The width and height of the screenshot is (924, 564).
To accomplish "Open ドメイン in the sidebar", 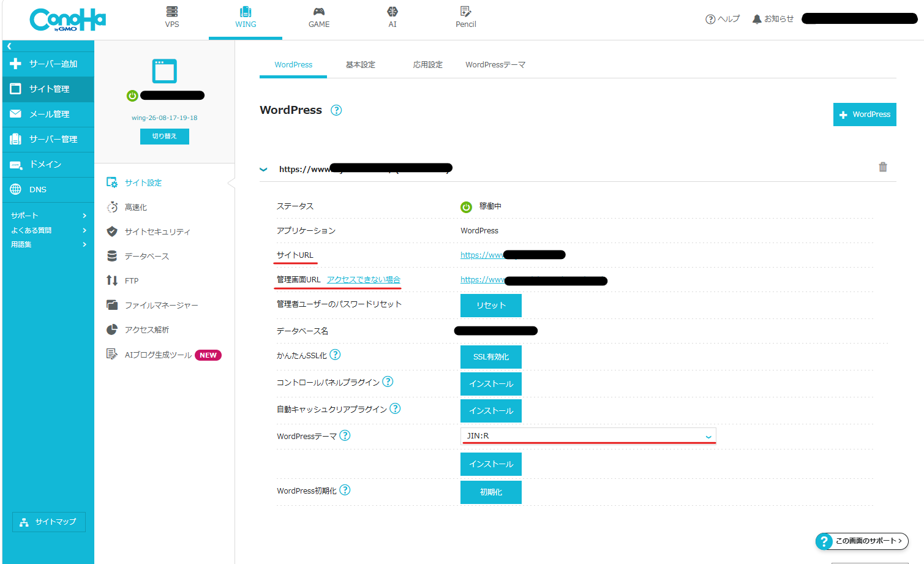I will pos(48,164).
